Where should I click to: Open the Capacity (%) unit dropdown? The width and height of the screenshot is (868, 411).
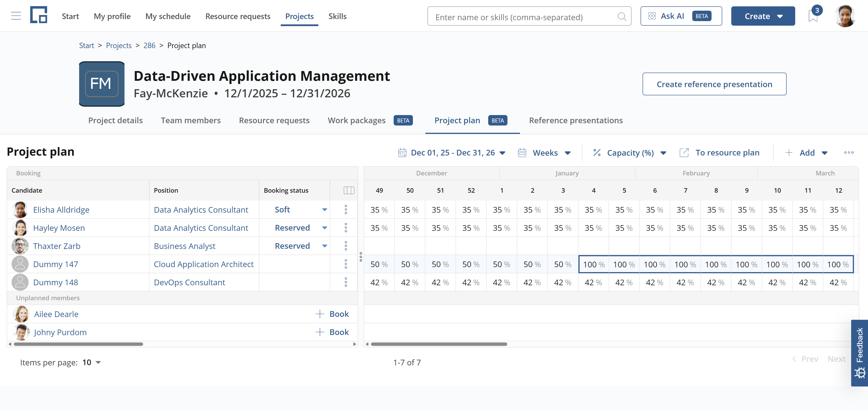tap(629, 153)
